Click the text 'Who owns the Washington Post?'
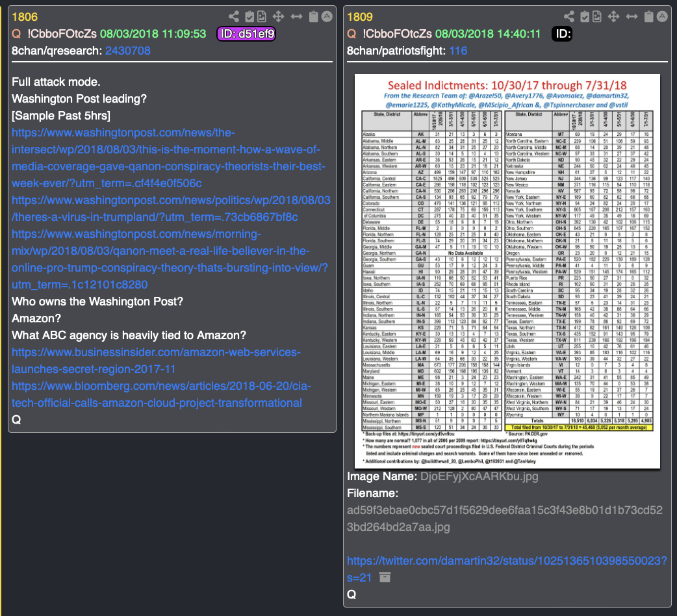The image size is (677, 616). [x=97, y=302]
